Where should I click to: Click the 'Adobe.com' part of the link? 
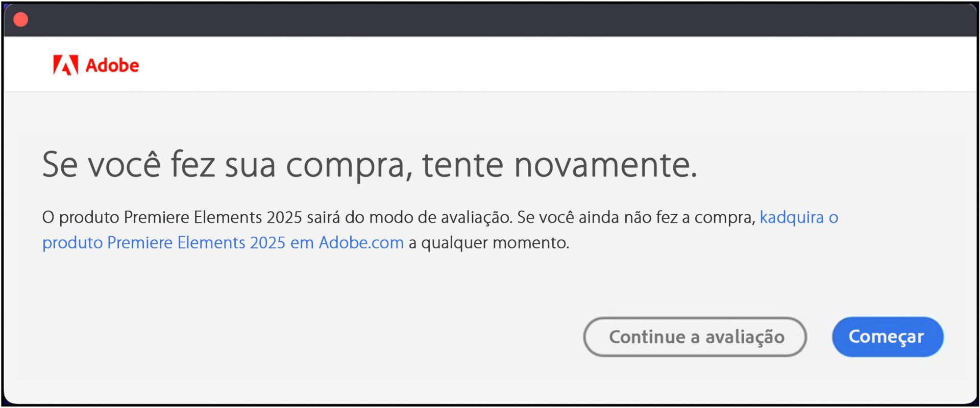[361, 242]
